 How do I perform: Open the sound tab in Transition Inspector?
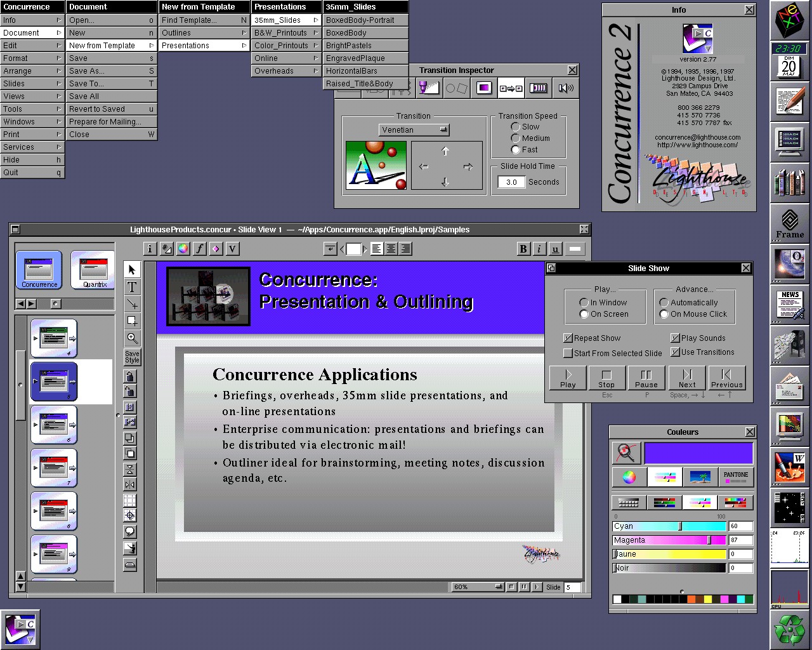566,88
